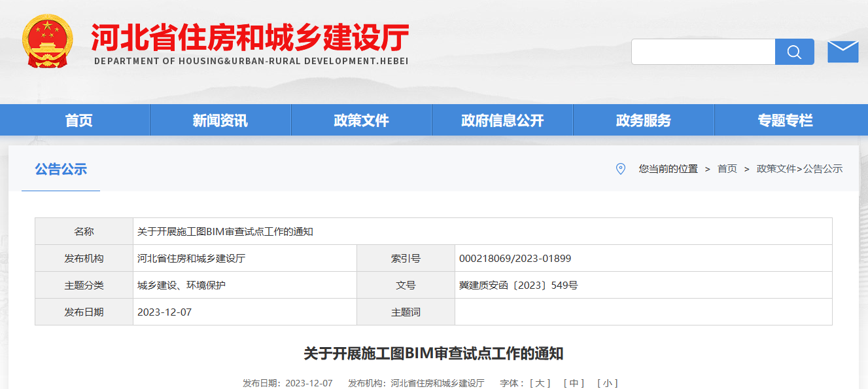Open the 专题专栏 navigation menu
Image resolution: width=868 pixels, height=389 pixels.
pyautogui.click(x=785, y=120)
